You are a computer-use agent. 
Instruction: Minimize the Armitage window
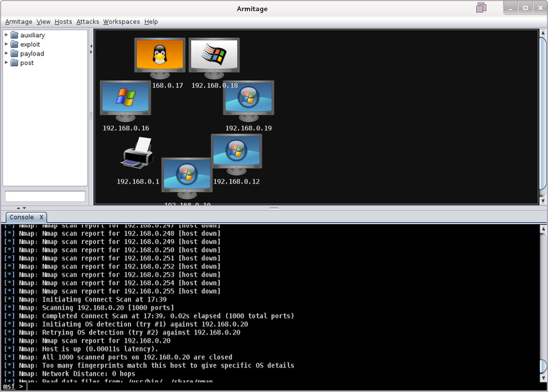[510, 8]
